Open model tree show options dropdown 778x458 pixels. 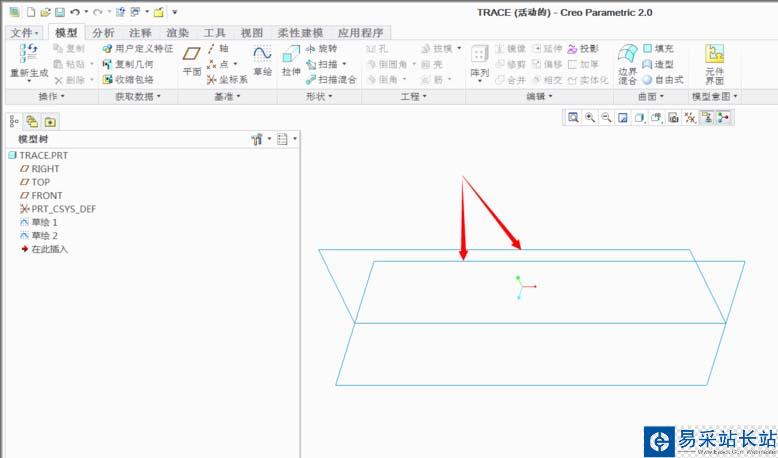coord(287,139)
